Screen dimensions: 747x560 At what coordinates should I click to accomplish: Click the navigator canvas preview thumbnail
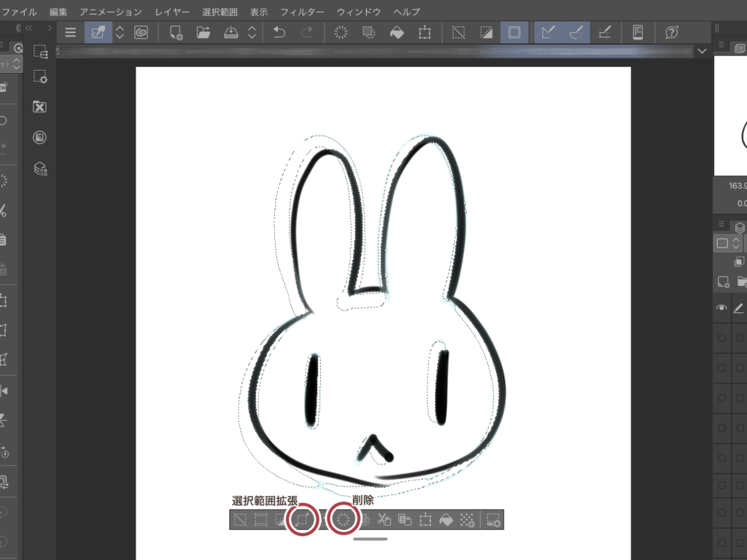click(x=730, y=116)
